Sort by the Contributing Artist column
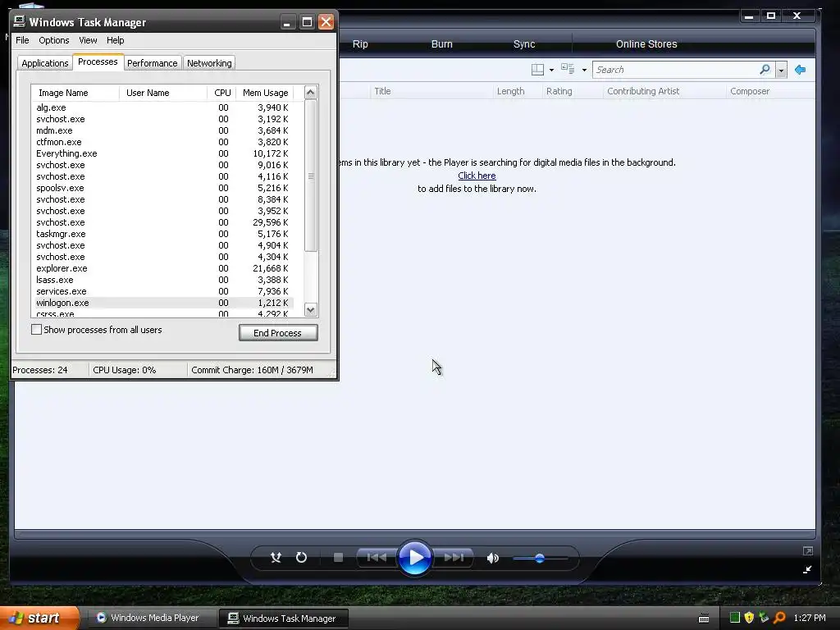 coord(664,91)
